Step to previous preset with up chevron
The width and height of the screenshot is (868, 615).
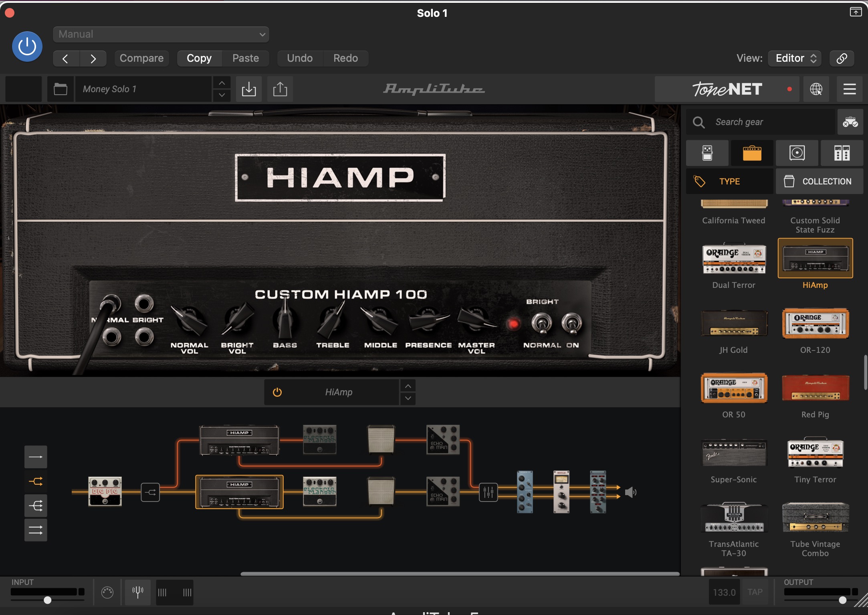coord(222,83)
